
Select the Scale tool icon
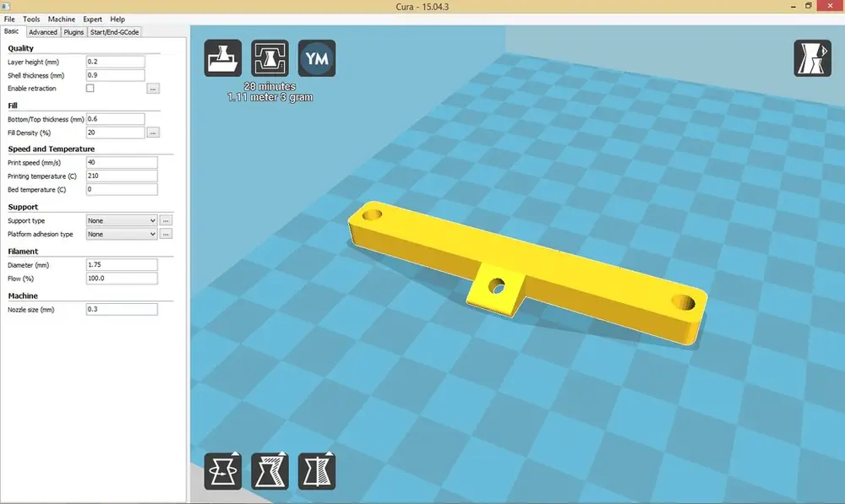click(270, 471)
